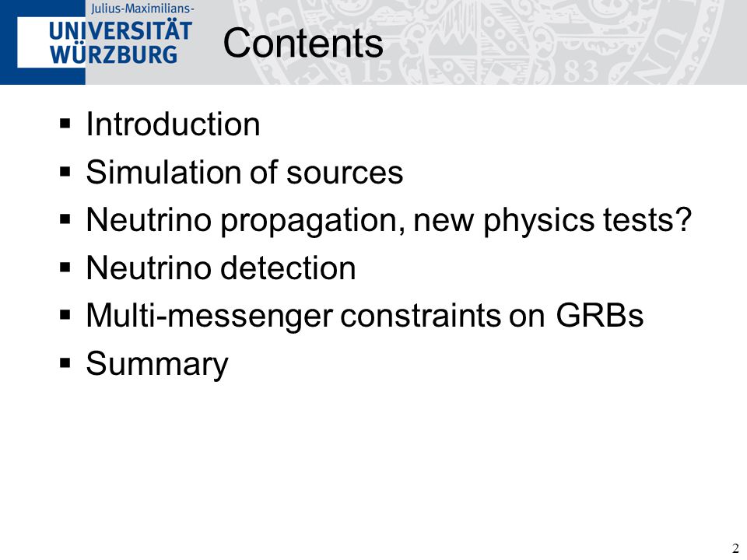Click the square bullet before Simulation of sources
747x560 pixels.
65,171
